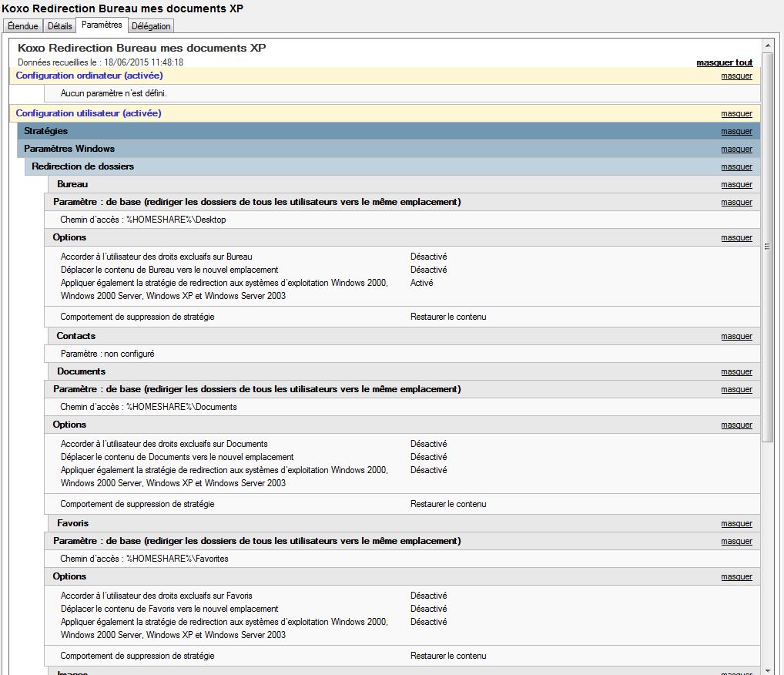Viewport: 784px width, 675px height.
Task: Click 'Déplacer le contenu de Bureau vers le nouvel emplacement'
Action: [x=169, y=270]
